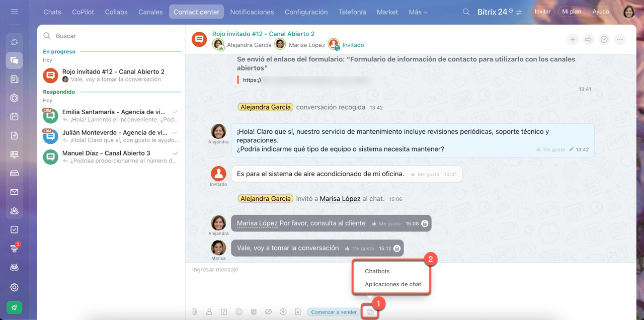Click in the Buscar search field

point(112,36)
